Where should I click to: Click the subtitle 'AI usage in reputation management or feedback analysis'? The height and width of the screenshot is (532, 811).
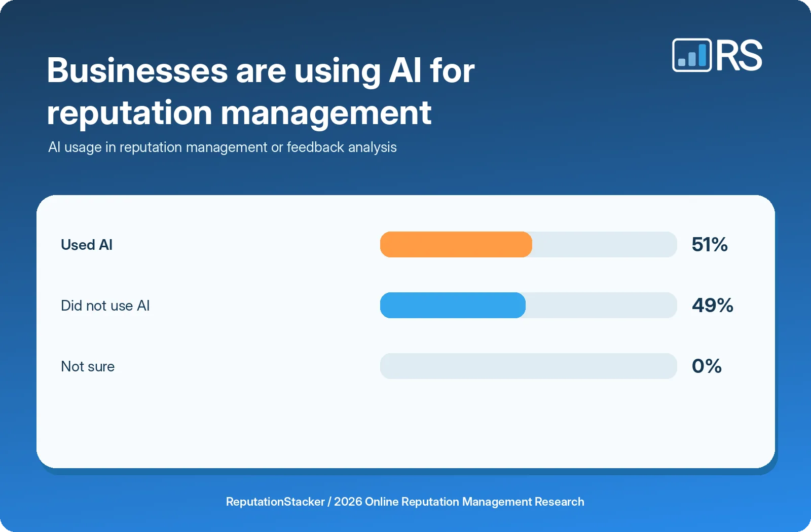223,147
